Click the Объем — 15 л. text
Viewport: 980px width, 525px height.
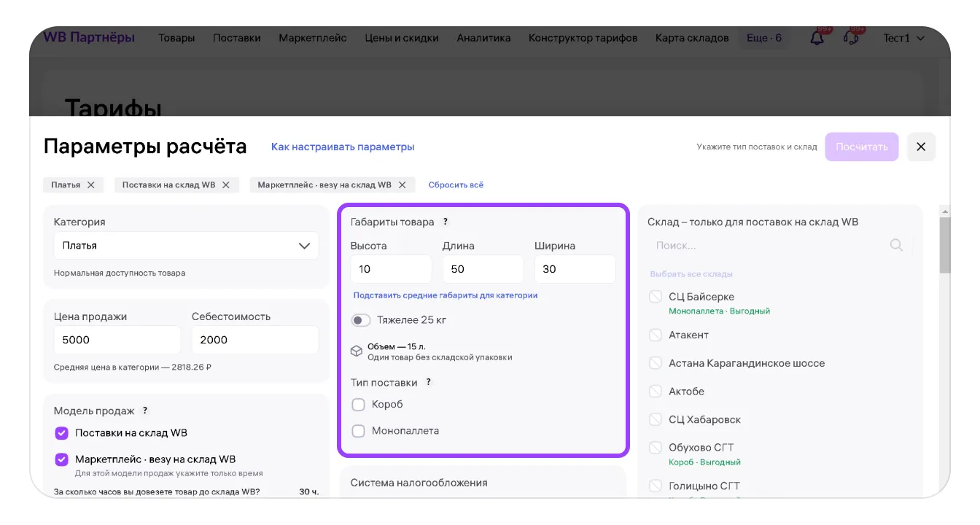[x=397, y=347]
